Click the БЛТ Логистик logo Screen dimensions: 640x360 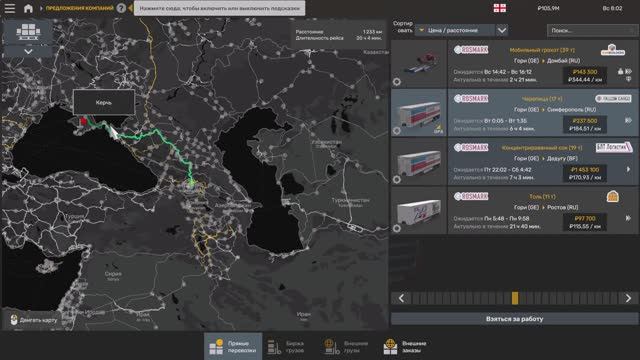[613, 147]
